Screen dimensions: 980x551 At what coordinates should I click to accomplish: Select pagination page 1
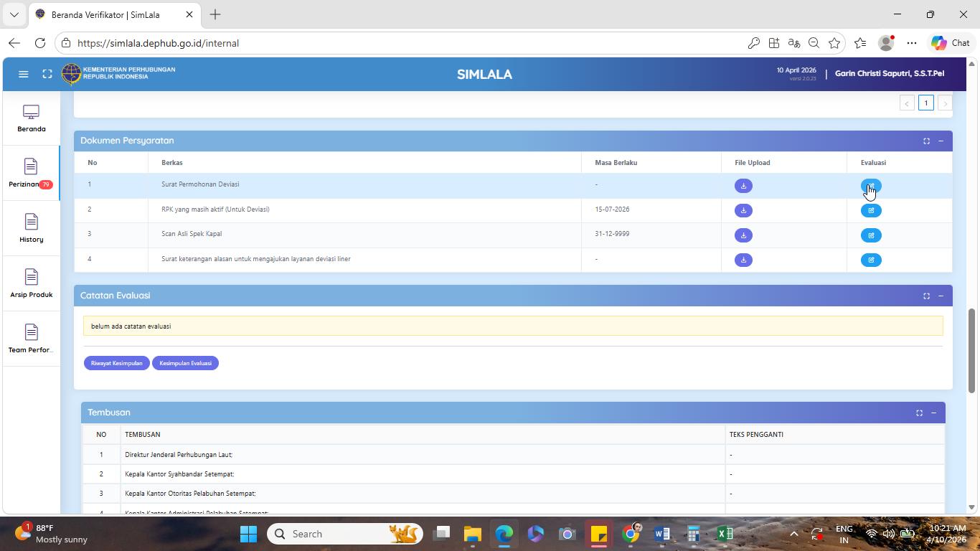(x=926, y=103)
